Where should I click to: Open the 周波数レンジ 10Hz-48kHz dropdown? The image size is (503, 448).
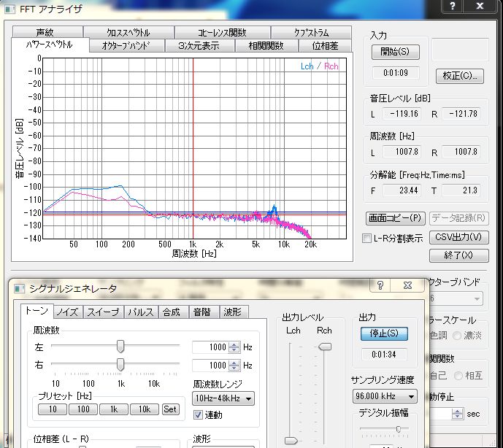pos(223,398)
